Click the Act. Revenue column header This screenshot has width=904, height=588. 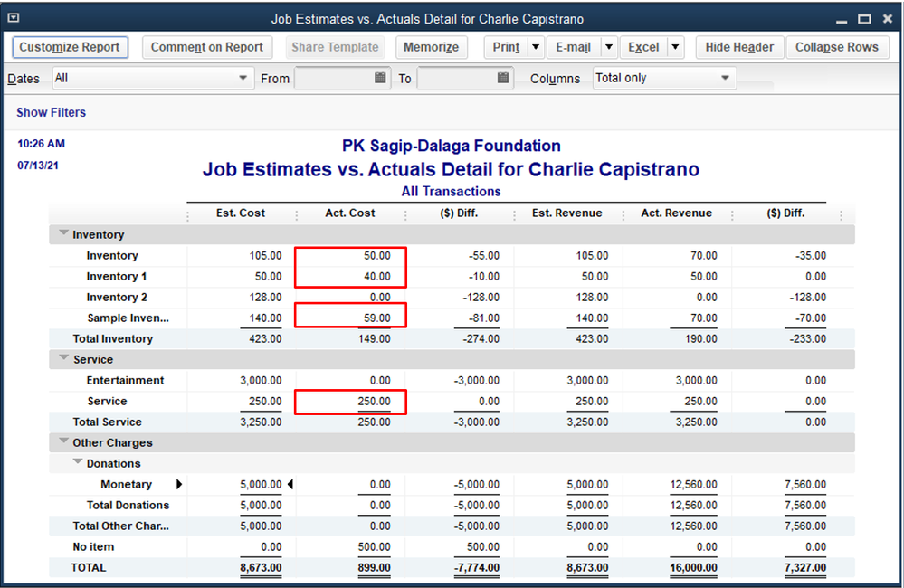(676, 213)
